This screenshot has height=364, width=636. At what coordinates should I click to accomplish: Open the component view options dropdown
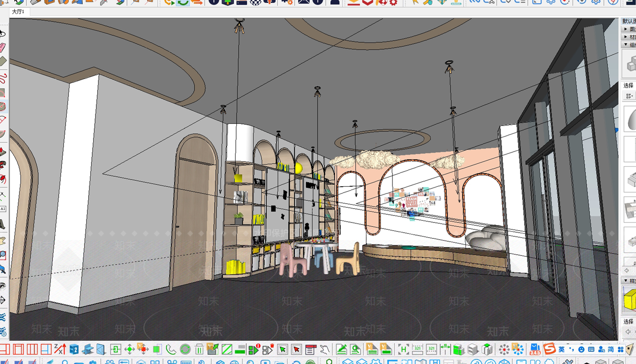pyautogui.click(x=629, y=96)
